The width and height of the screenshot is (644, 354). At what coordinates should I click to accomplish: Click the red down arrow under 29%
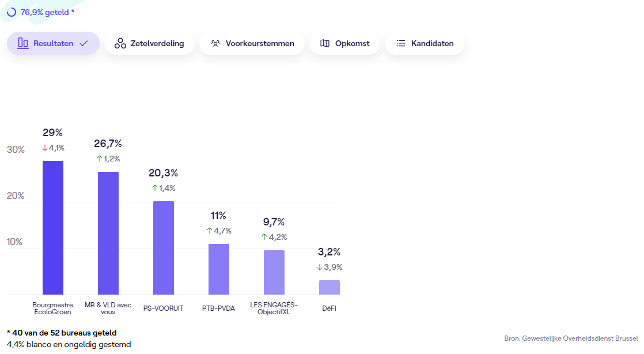[x=45, y=148]
